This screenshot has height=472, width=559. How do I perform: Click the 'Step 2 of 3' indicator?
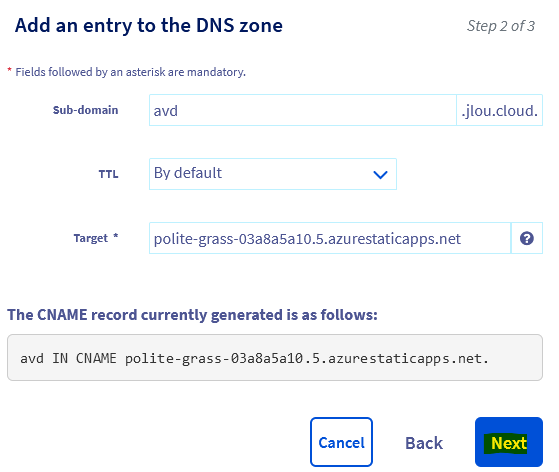point(501,26)
